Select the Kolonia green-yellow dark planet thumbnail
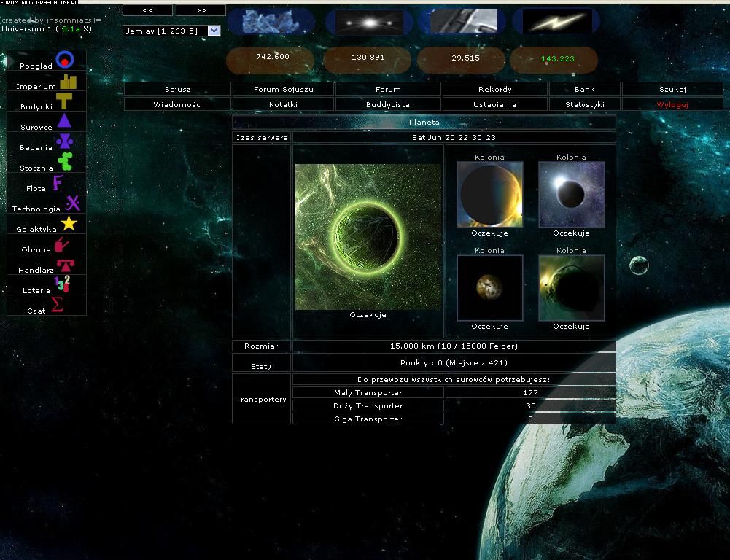 point(571,288)
